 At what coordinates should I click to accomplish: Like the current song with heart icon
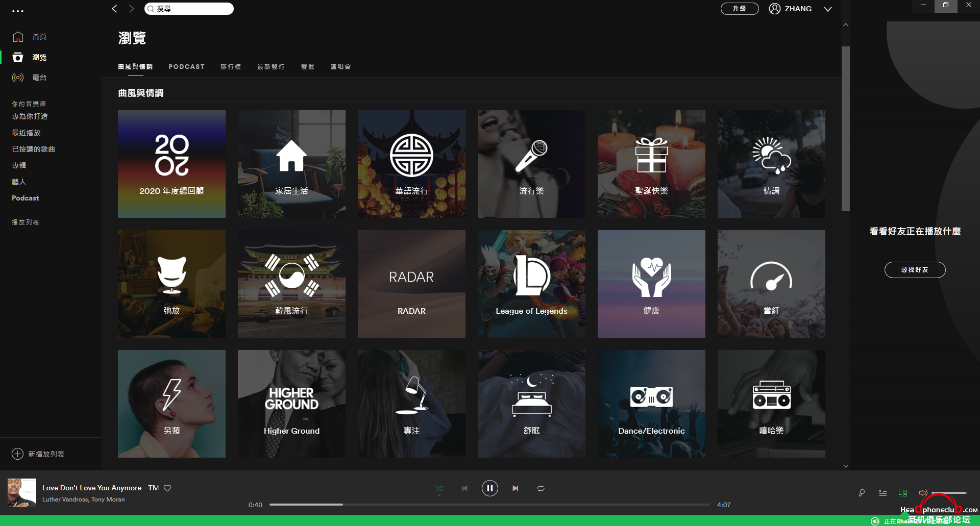(167, 488)
